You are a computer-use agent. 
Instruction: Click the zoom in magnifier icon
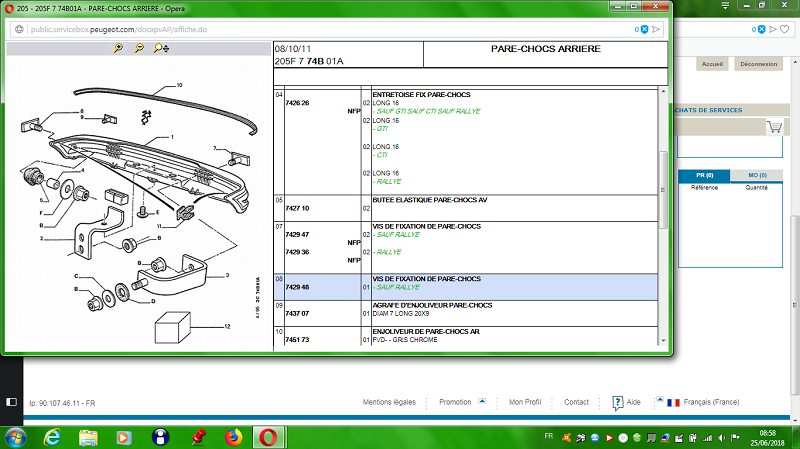[119, 48]
